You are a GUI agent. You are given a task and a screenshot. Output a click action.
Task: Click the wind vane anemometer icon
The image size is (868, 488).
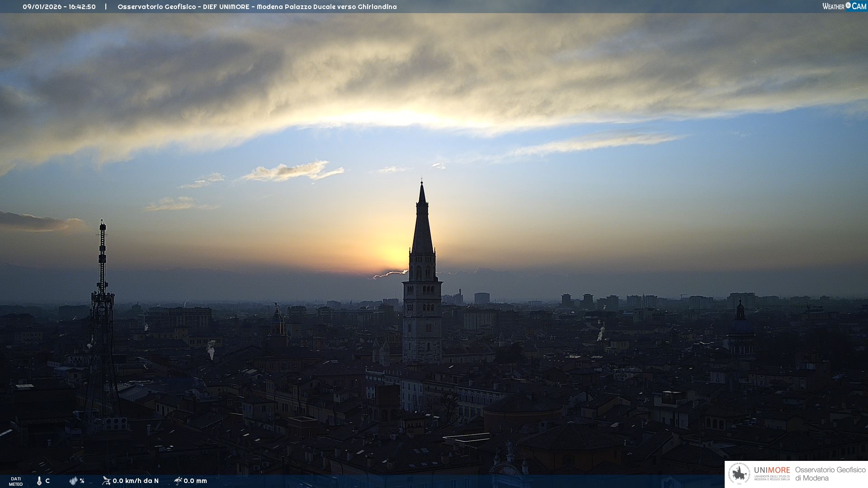(106, 481)
